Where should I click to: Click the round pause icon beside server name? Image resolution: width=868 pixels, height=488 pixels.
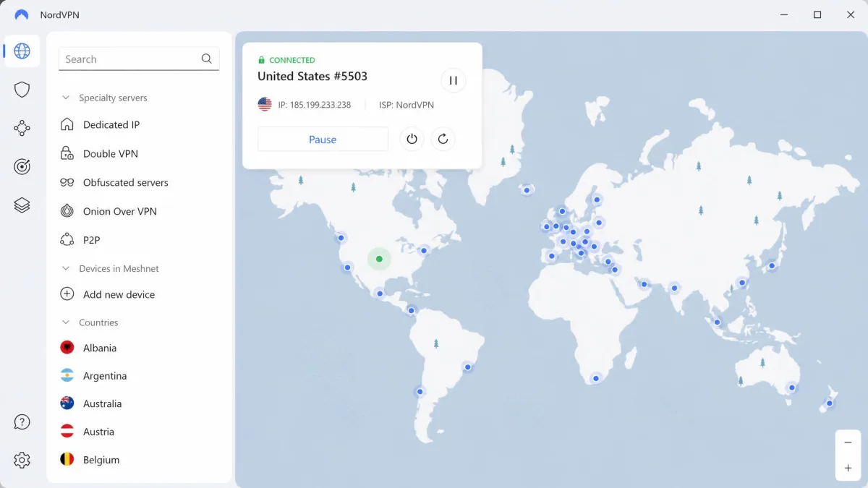[453, 80]
